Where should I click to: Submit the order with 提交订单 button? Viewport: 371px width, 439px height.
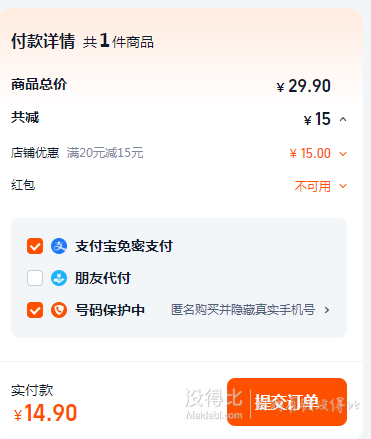(x=287, y=402)
